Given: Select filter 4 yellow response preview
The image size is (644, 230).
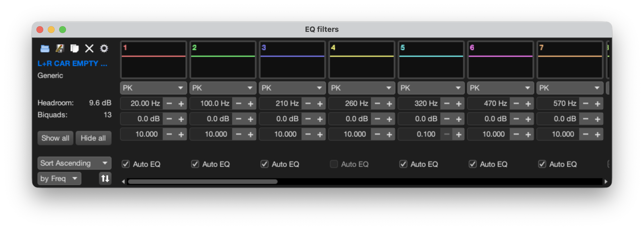Looking at the screenshot, I should [x=362, y=60].
